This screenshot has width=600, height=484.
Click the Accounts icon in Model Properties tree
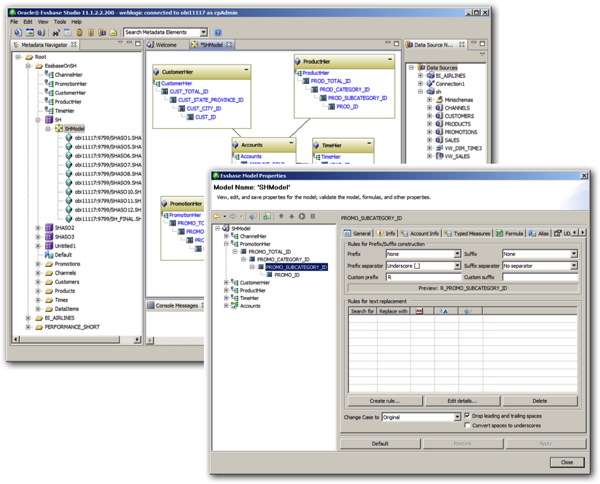[x=235, y=306]
